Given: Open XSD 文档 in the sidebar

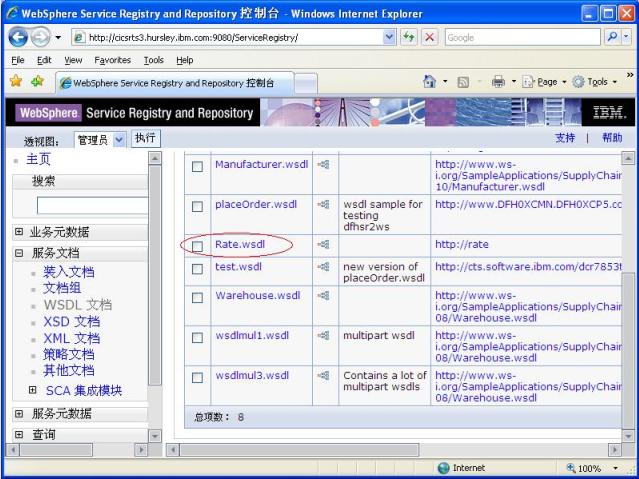Looking at the screenshot, I should pos(72,322).
